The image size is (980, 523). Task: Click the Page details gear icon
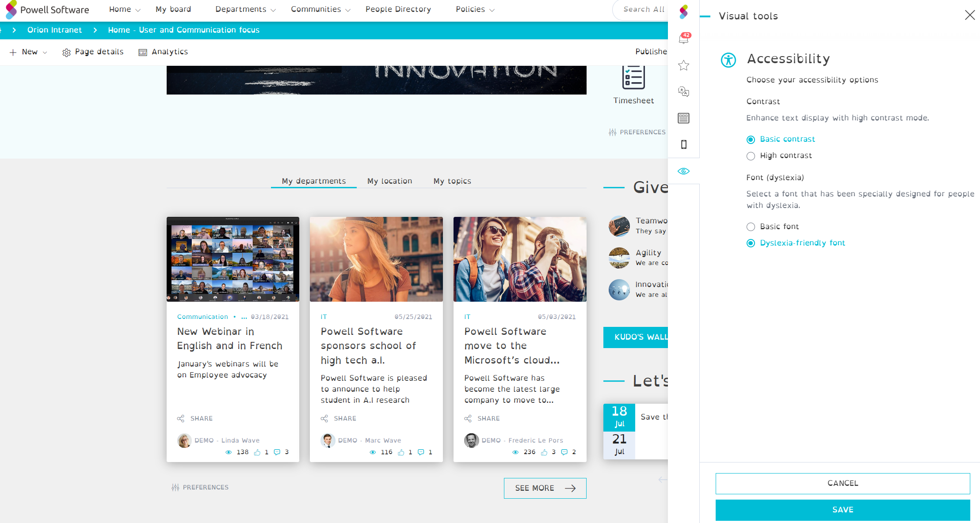[x=66, y=53]
